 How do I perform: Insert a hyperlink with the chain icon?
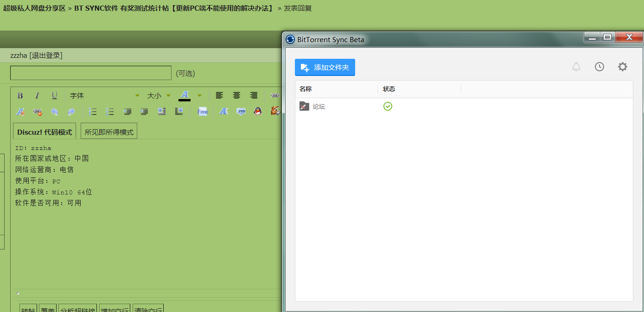tap(275, 96)
